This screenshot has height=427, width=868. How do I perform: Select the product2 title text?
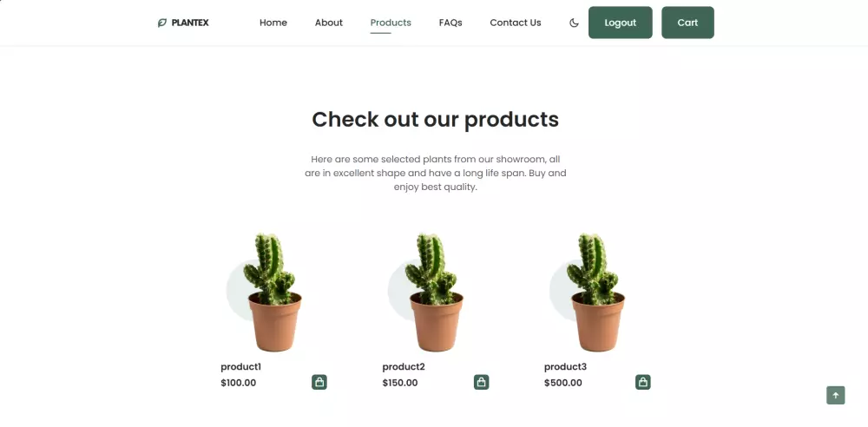404,366
